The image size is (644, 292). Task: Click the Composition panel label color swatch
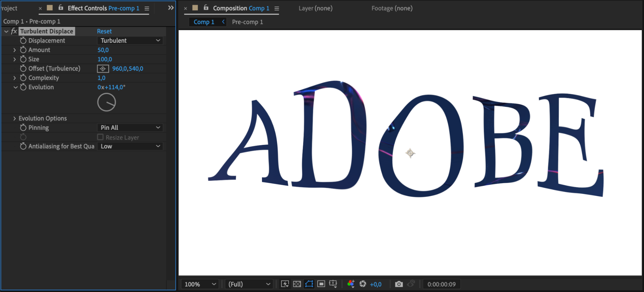[x=195, y=8]
